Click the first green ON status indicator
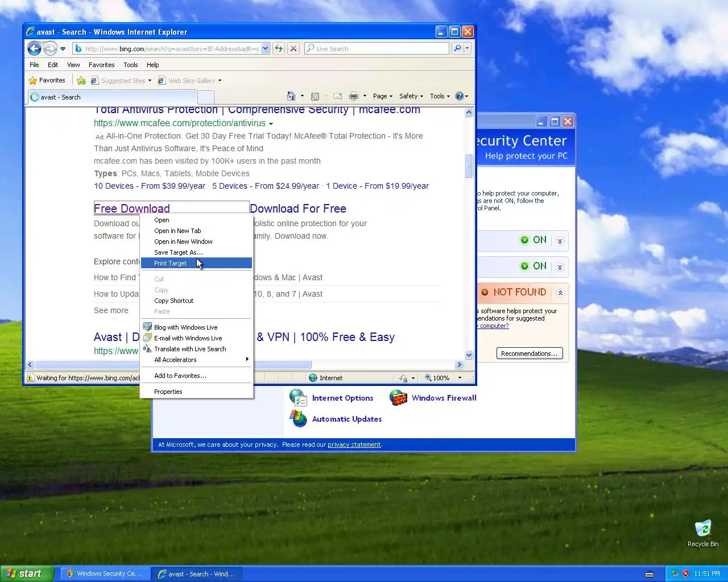This screenshot has height=582, width=728. [533, 240]
